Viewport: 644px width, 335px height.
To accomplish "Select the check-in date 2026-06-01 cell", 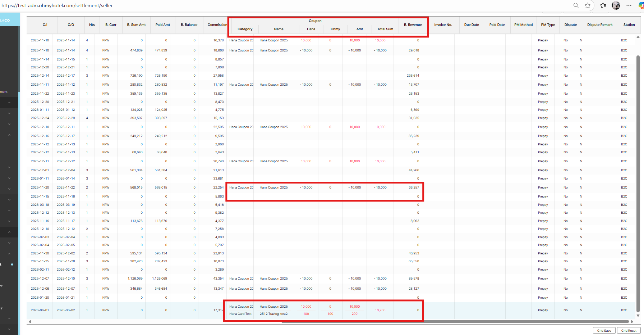I will point(40,310).
